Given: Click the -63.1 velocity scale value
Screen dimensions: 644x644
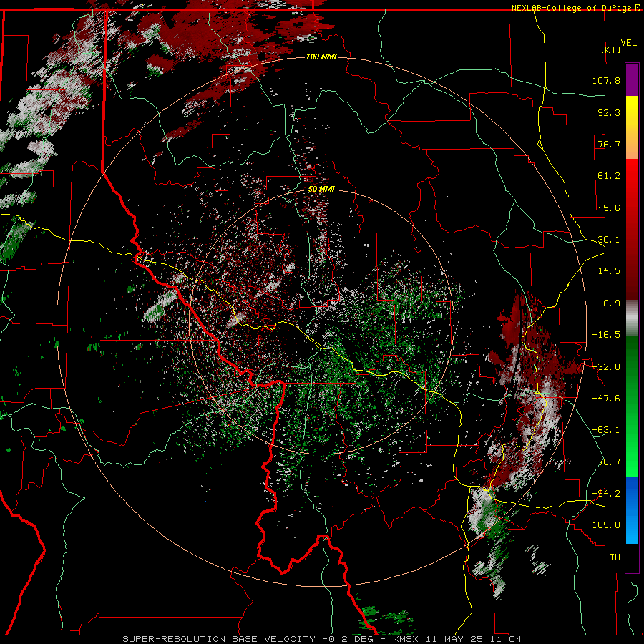Looking at the screenshot, I should [x=606, y=430].
